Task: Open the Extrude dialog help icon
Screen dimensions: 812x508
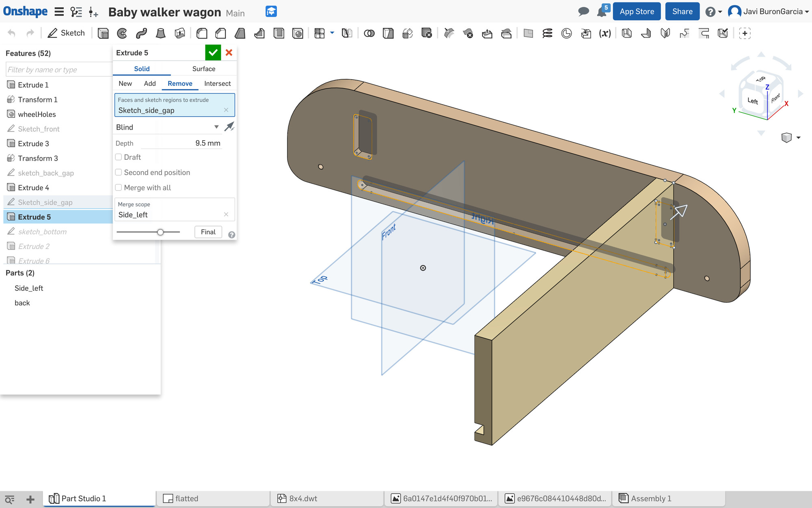Action: [232, 235]
